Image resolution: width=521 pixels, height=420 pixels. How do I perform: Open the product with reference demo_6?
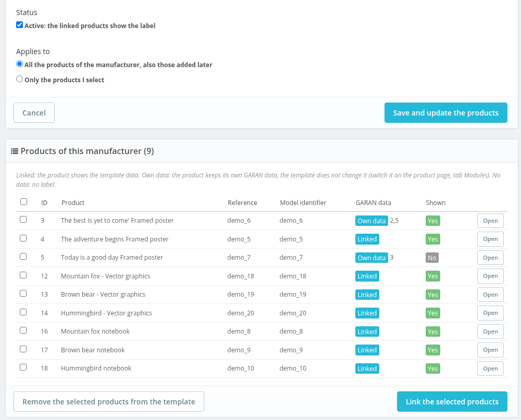pyautogui.click(x=490, y=221)
